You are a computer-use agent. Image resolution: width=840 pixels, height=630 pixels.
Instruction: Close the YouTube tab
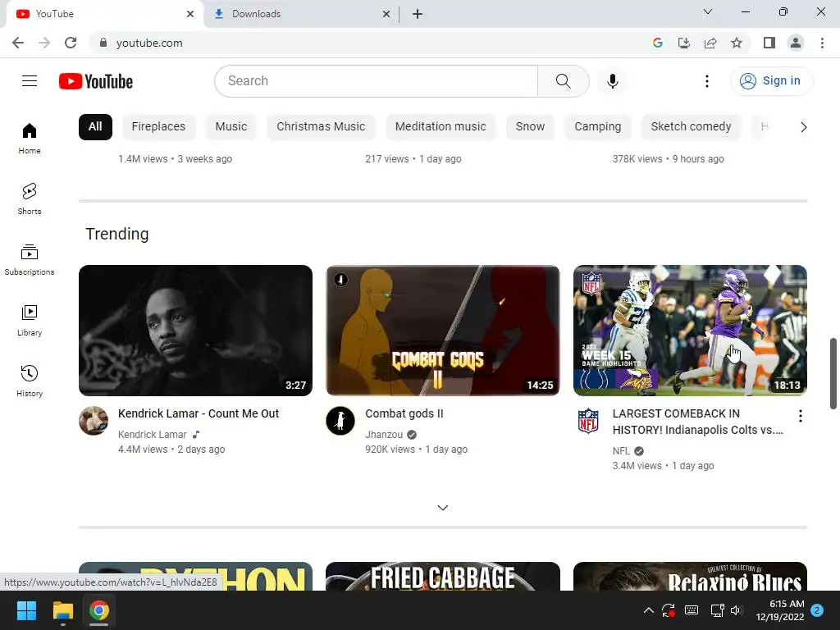click(x=190, y=14)
